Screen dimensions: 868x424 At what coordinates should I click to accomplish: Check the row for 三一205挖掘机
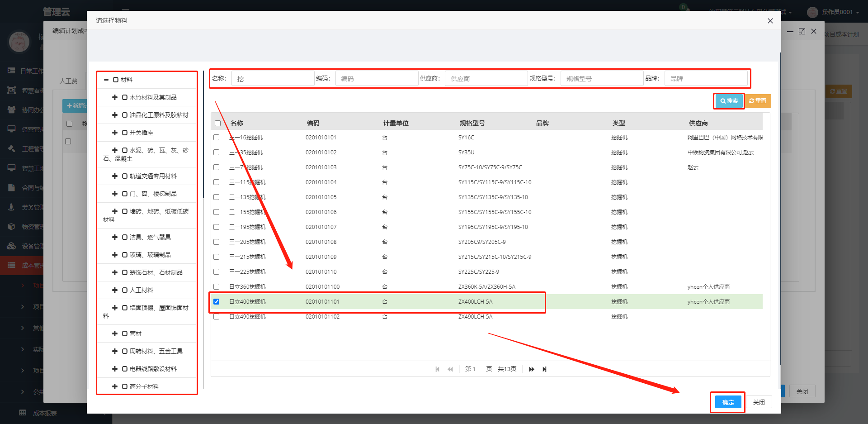216,242
